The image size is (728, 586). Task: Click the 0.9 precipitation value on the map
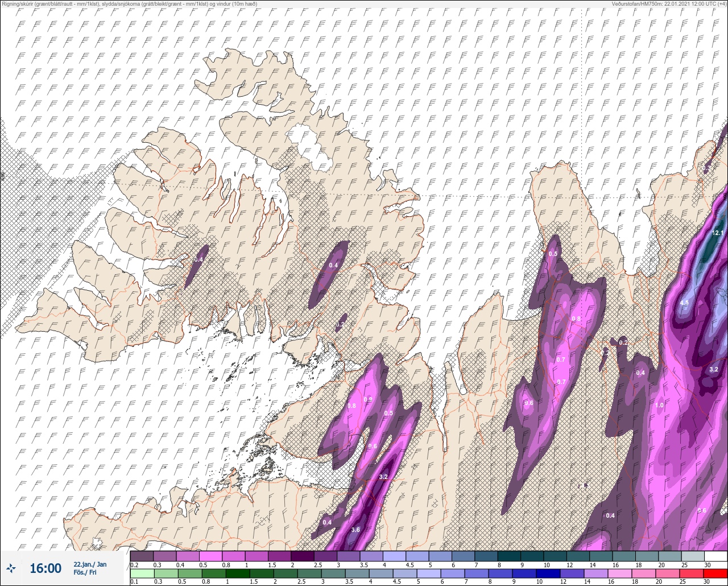pyautogui.click(x=368, y=399)
